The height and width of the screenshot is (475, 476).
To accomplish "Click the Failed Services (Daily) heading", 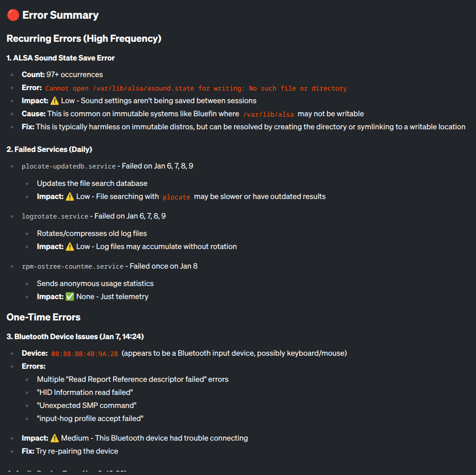I will coord(49,149).
